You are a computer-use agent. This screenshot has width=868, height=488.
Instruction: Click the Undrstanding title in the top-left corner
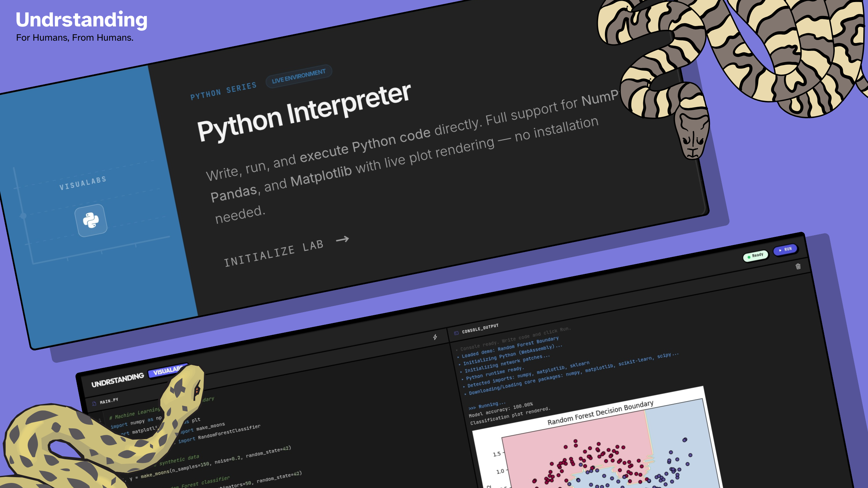[x=82, y=20]
